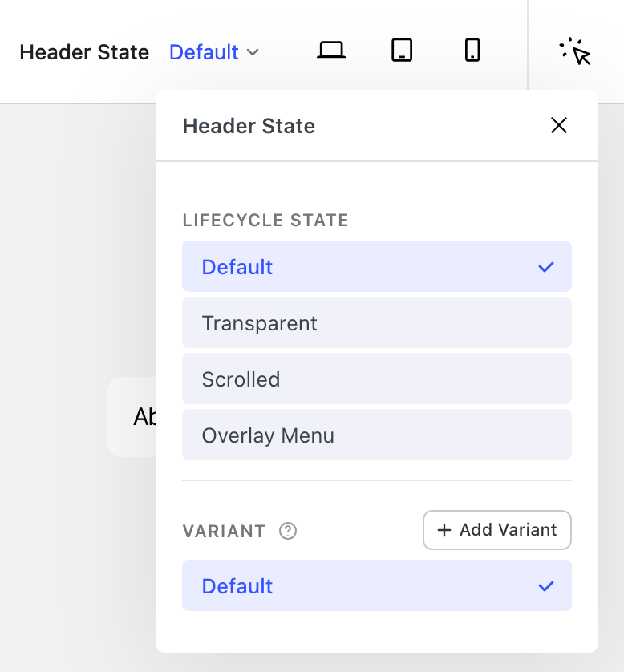
Task: Open the Default state dropdown in toolbar
Action: 214,52
